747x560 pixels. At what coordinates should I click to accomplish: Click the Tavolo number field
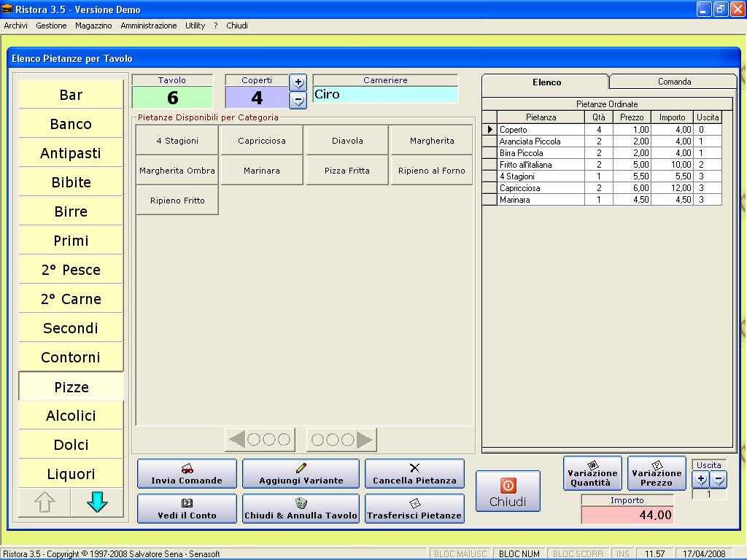click(172, 98)
